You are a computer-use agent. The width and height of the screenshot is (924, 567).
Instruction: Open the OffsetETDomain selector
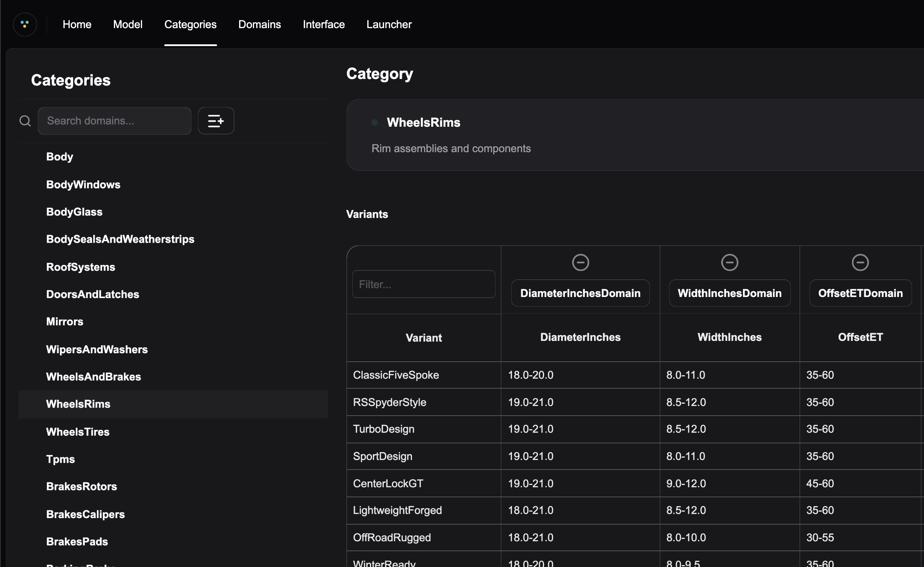click(x=860, y=293)
